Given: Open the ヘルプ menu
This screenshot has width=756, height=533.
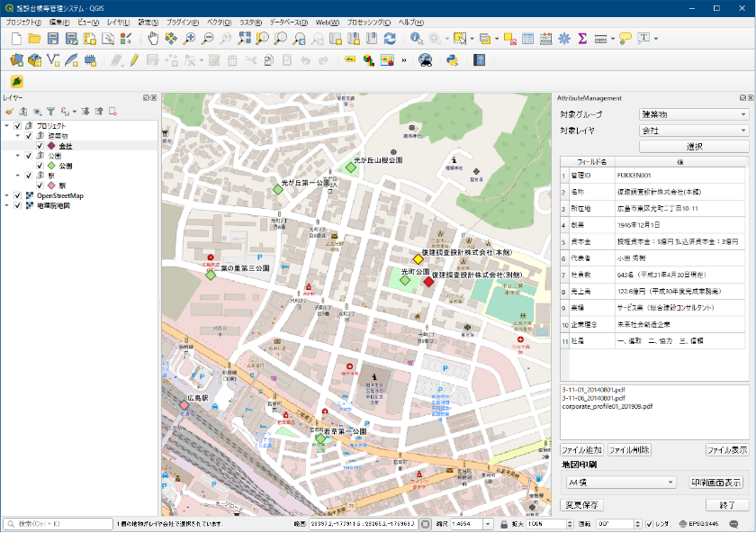Looking at the screenshot, I should [x=411, y=23].
